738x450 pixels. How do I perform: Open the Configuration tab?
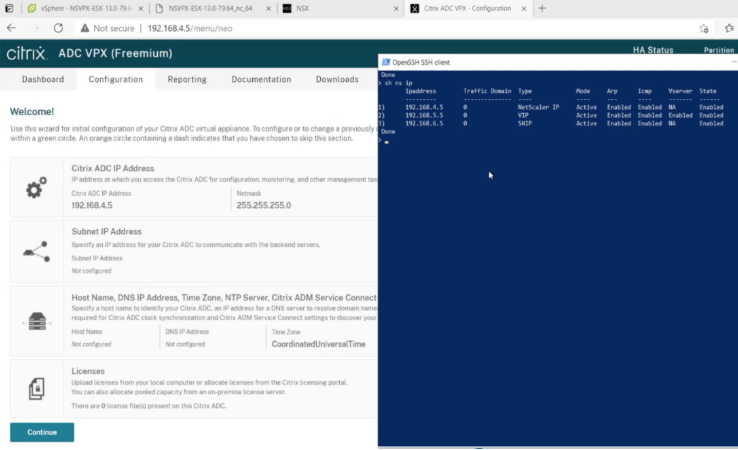[x=116, y=79]
